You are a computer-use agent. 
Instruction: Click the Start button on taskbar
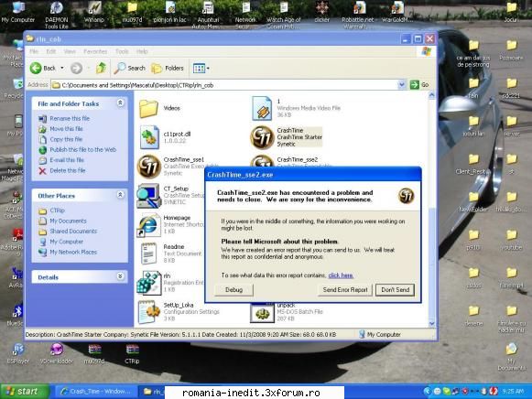coord(25,392)
